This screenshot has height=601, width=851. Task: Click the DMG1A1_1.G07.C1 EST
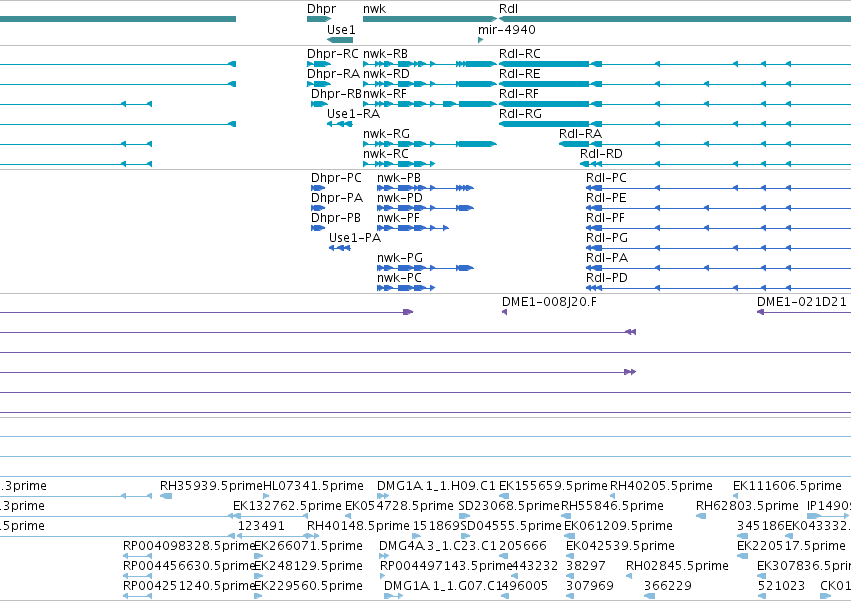[x=393, y=596]
